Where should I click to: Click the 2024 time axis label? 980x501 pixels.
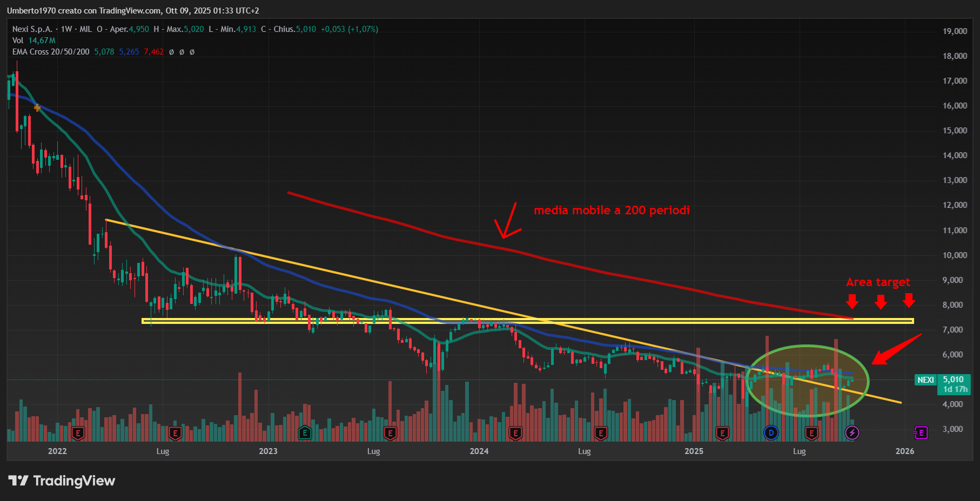(479, 451)
